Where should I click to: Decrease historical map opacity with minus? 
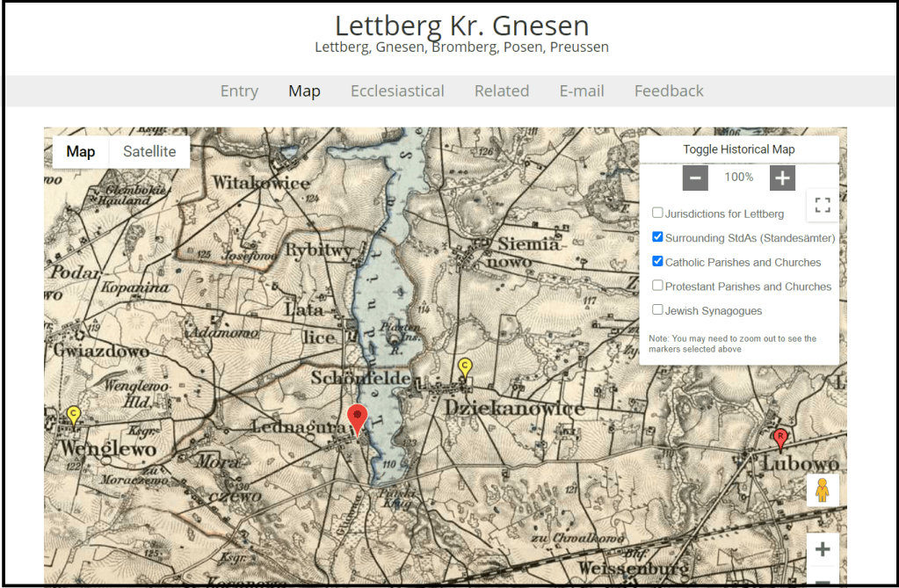695,178
